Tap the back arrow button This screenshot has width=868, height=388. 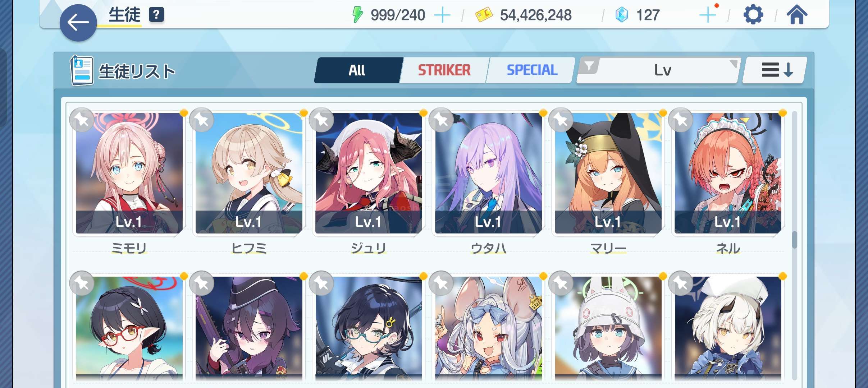coord(78,23)
